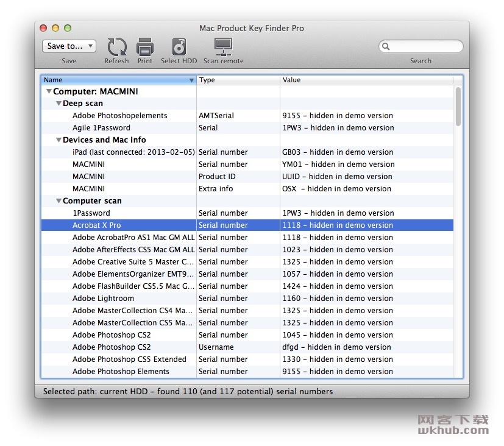Sort by the Value column header
504x446 pixels.
[x=366, y=80]
